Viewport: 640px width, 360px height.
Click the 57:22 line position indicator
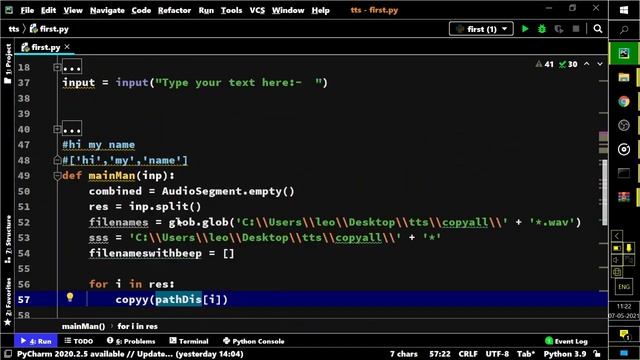coord(440,354)
